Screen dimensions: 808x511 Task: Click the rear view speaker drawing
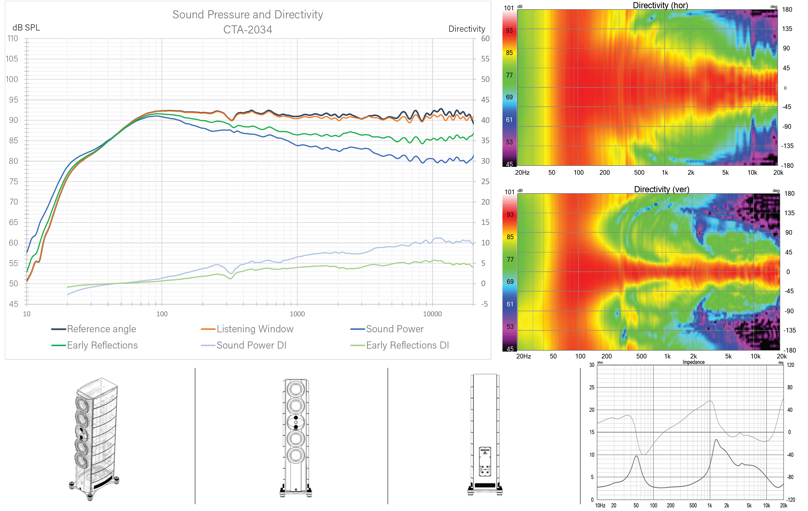[484, 435]
